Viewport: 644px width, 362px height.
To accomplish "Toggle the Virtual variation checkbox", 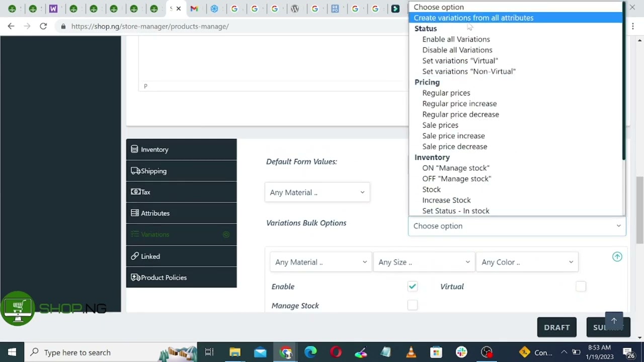I will 581,287.
